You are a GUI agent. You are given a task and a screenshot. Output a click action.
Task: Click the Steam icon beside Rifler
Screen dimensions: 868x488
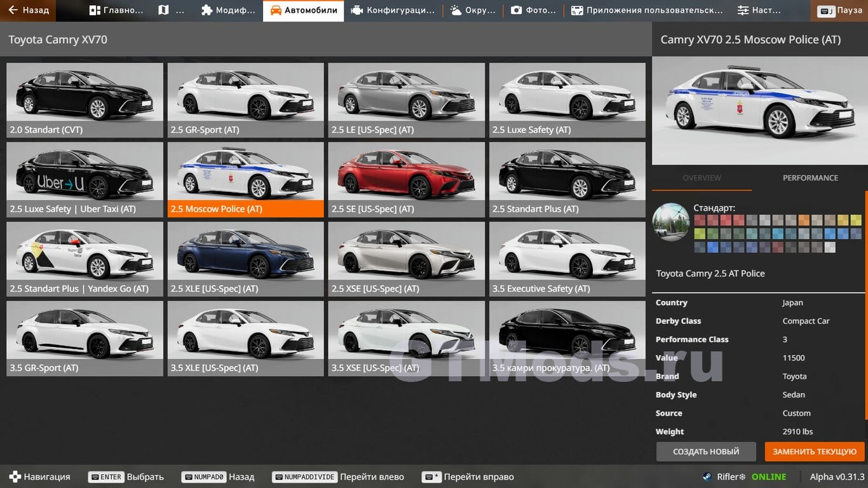click(707, 477)
